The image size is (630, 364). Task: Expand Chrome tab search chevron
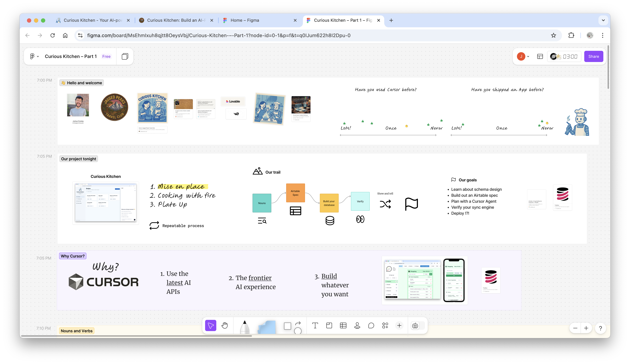tap(603, 20)
